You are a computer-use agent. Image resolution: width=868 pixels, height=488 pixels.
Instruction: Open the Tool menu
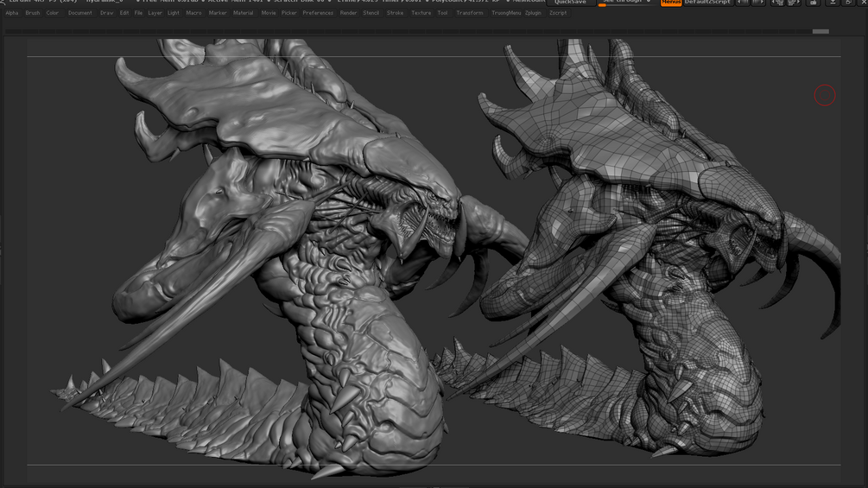pyautogui.click(x=442, y=13)
